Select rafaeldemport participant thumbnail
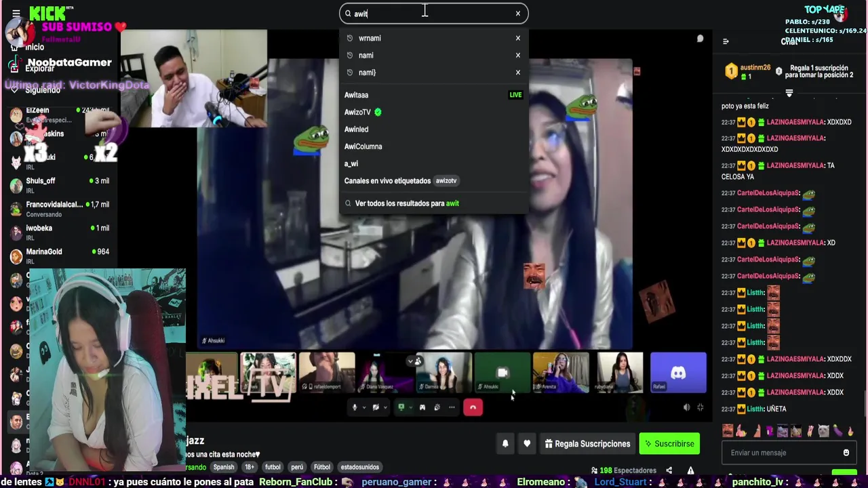 [x=327, y=372]
